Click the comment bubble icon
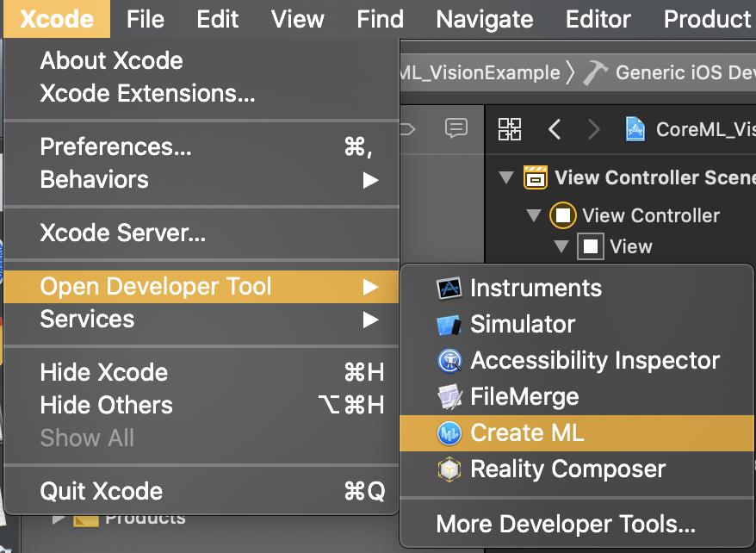The width and height of the screenshot is (756, 553). click(455, 128)
